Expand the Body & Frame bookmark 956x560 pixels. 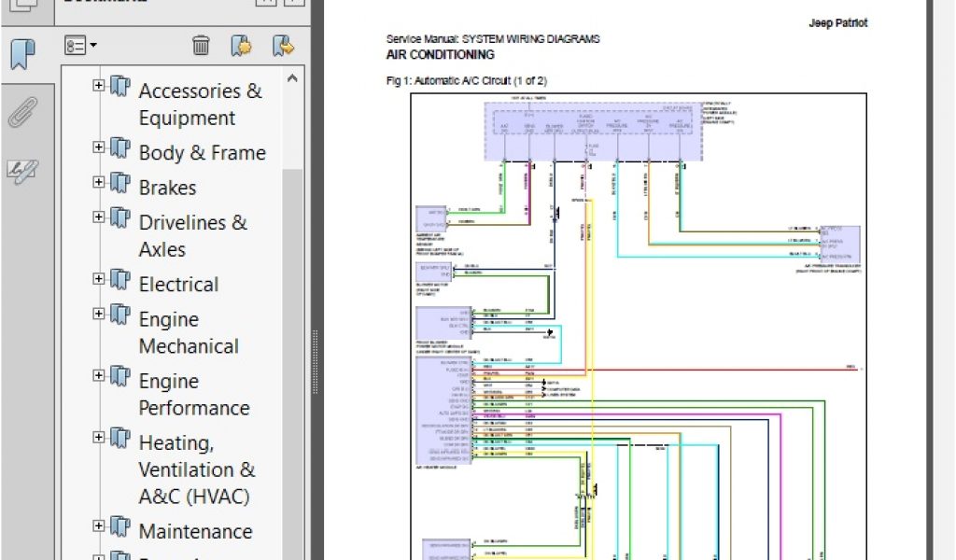click(98, 147)
